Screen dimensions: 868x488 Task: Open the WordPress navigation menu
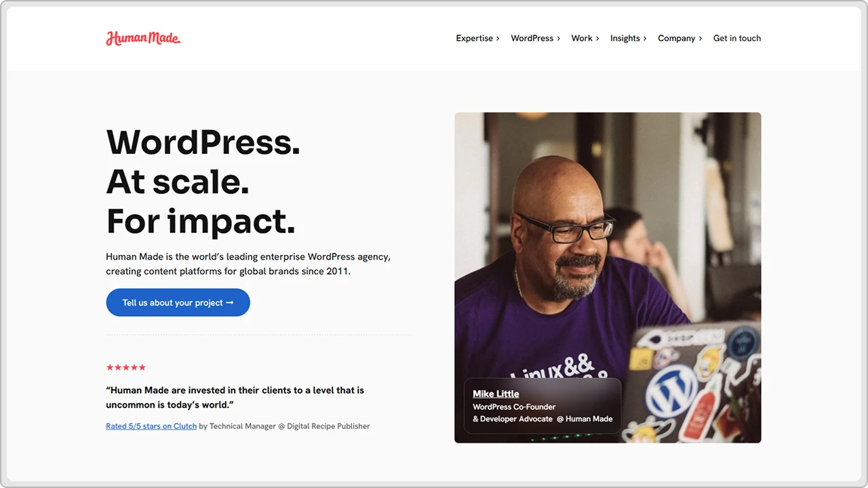pos(532,39)
